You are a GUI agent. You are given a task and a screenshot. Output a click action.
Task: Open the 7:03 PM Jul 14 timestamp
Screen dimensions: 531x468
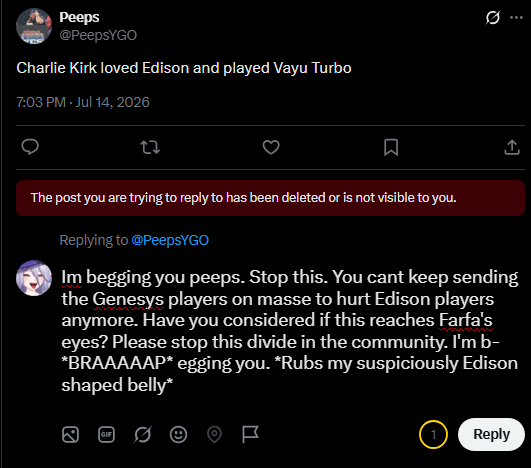tap(83, 102)
